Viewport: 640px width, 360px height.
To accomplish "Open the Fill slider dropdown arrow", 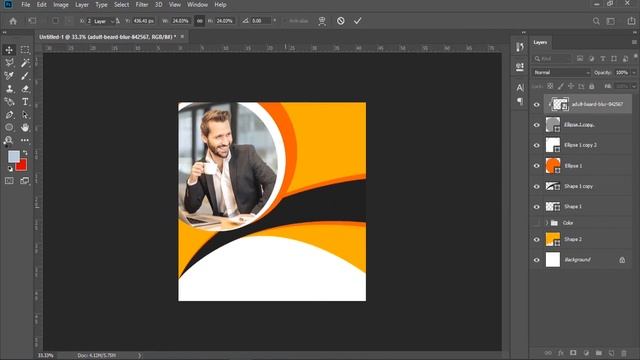I will click(x=634, y=86).
